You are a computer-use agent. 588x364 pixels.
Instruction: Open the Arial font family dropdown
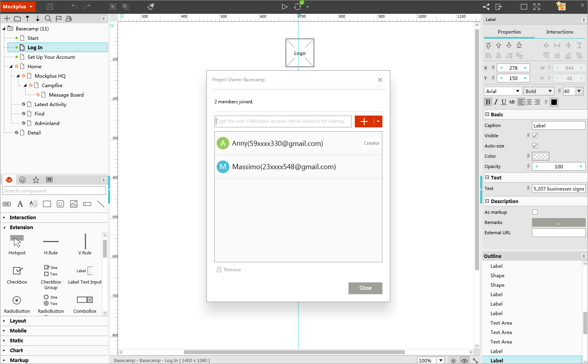(503, 91)
